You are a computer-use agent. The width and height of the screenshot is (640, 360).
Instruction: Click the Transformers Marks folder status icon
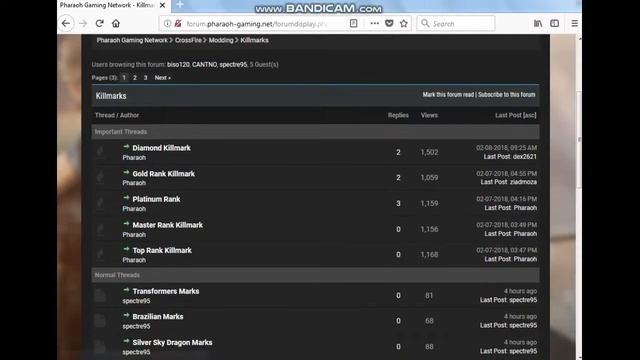pos(100,295)
